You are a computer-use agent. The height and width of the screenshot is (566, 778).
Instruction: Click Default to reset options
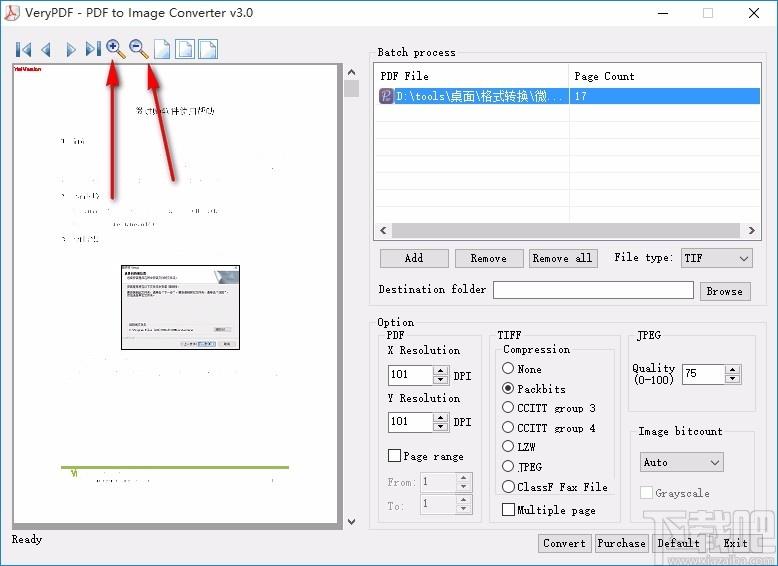tap(678, 543)
